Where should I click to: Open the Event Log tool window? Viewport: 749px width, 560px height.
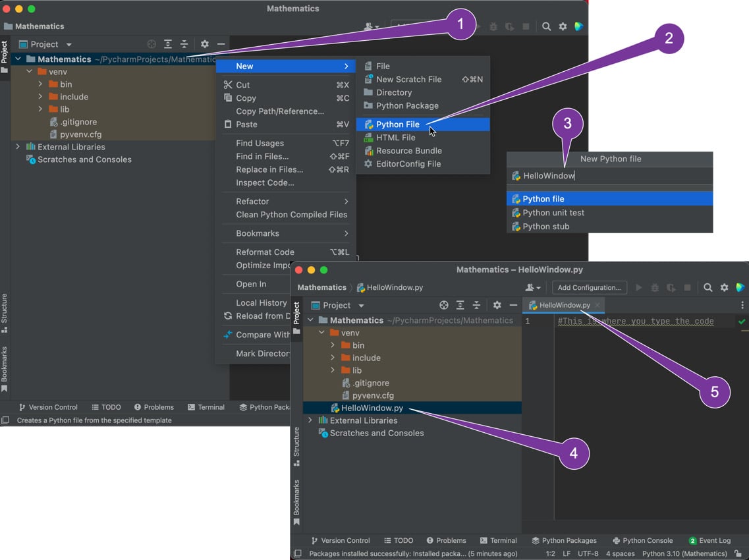pos(709,540)
